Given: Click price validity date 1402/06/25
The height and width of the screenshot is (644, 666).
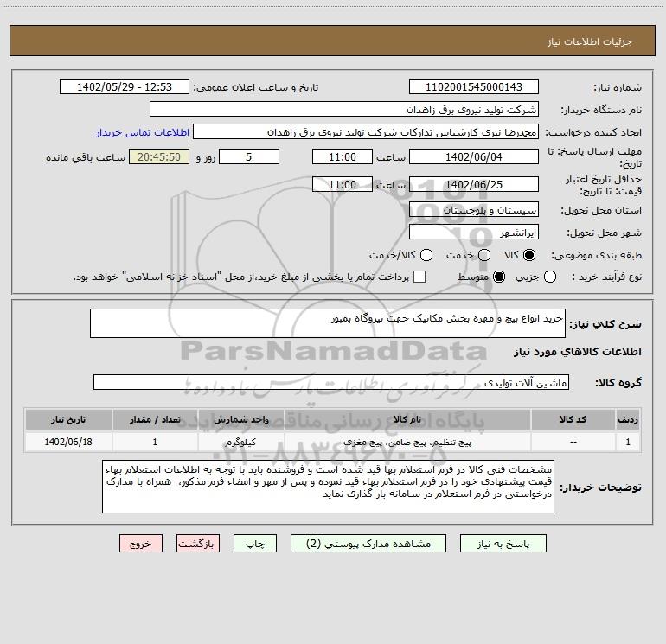Looking at the screenshot, I should [474, 184].
